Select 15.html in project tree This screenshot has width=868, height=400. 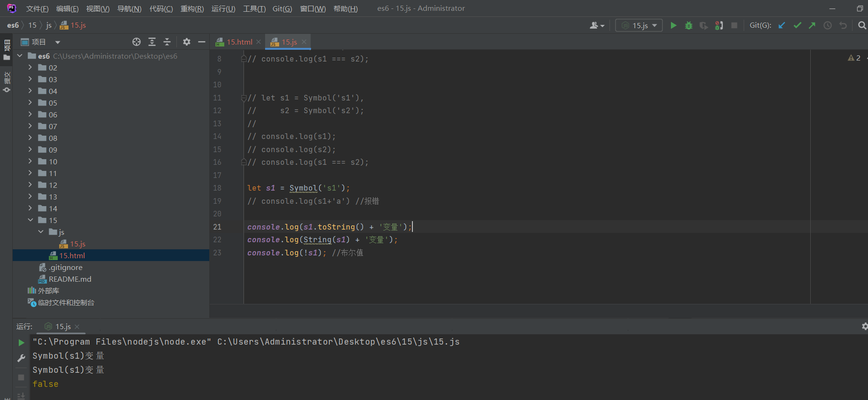click(x=67, y=256)
